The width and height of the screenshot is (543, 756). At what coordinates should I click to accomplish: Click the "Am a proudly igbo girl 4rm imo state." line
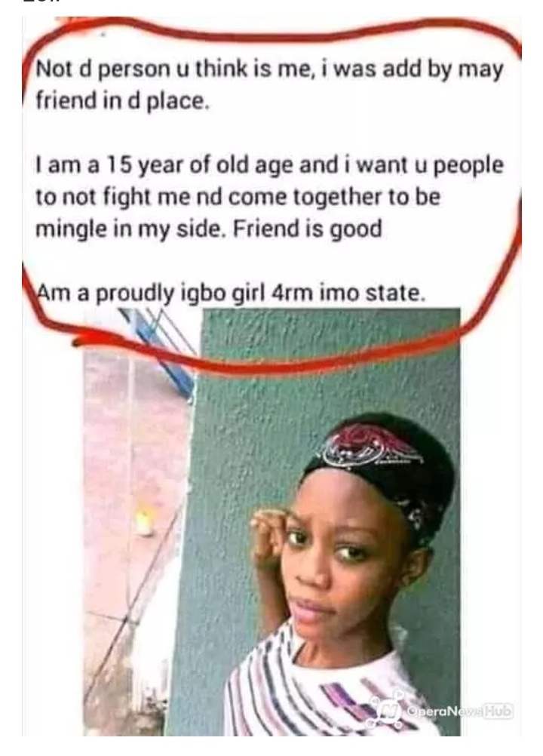[232, 293]
